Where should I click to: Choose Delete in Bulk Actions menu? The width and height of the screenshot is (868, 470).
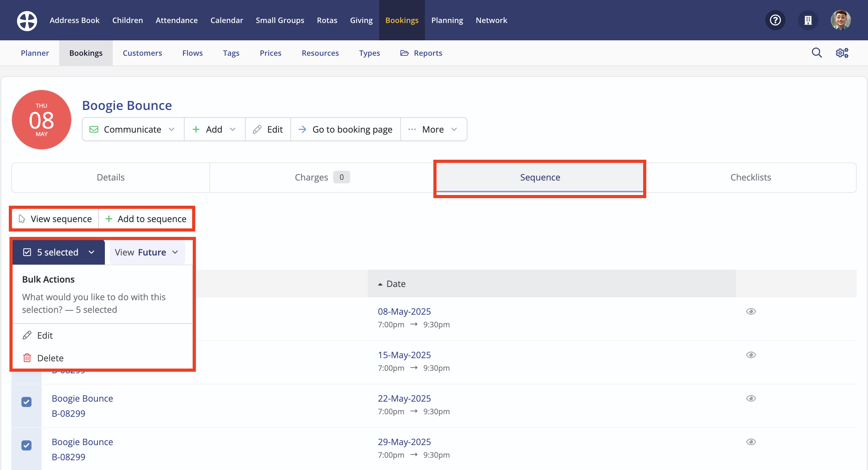tap(102, 358)
